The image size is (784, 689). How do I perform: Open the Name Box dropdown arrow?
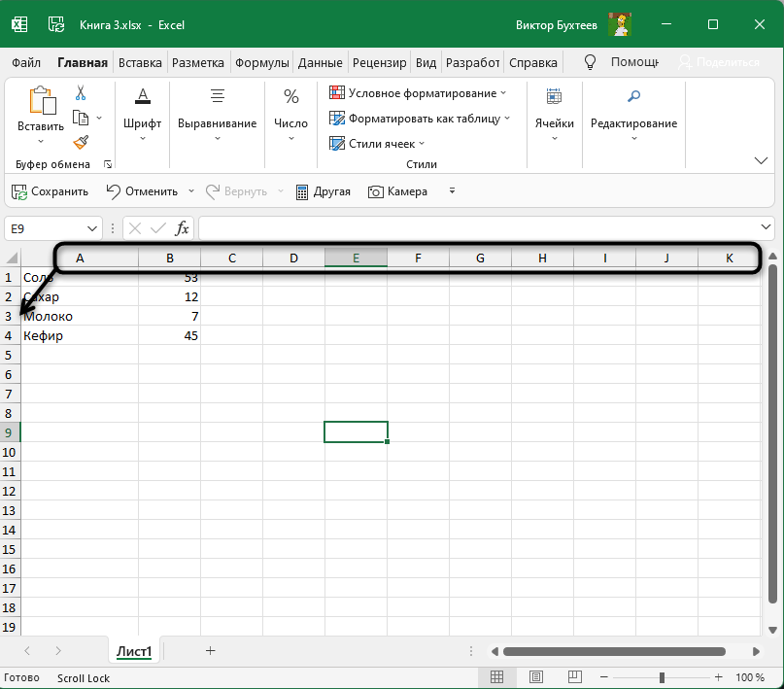92,228
